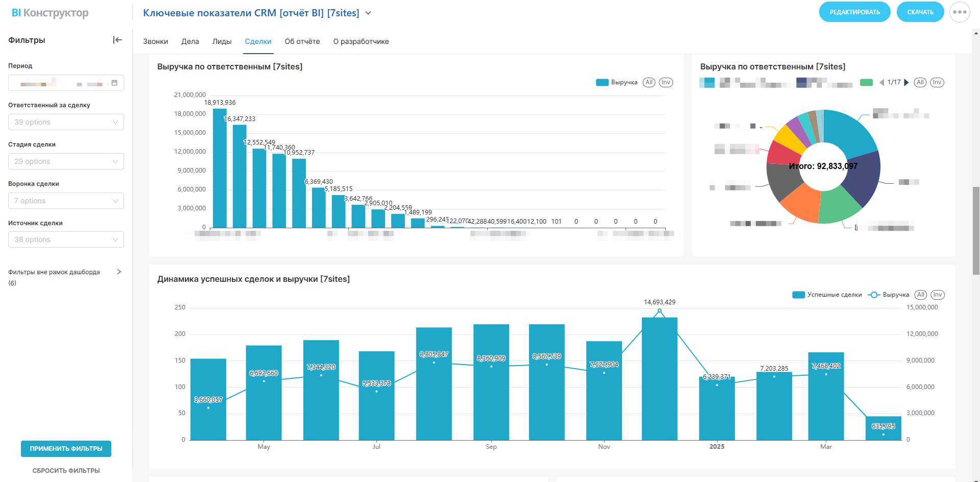Open the calendar picker in Период field
This screenshot has width=980, height=482.
tap(114, 83)
